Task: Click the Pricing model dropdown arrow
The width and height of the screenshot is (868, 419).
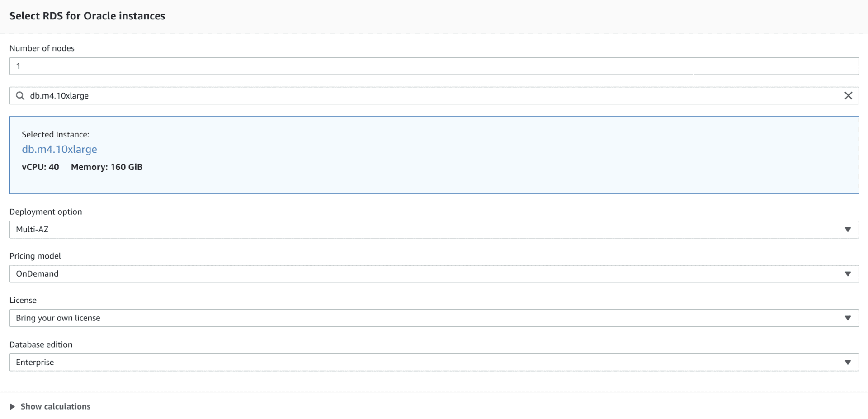Action: [848, 274]
